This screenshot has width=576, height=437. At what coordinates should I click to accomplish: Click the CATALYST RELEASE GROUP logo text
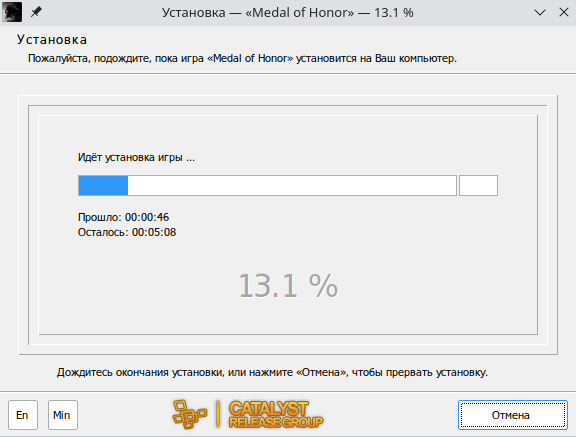coord(276,415)
